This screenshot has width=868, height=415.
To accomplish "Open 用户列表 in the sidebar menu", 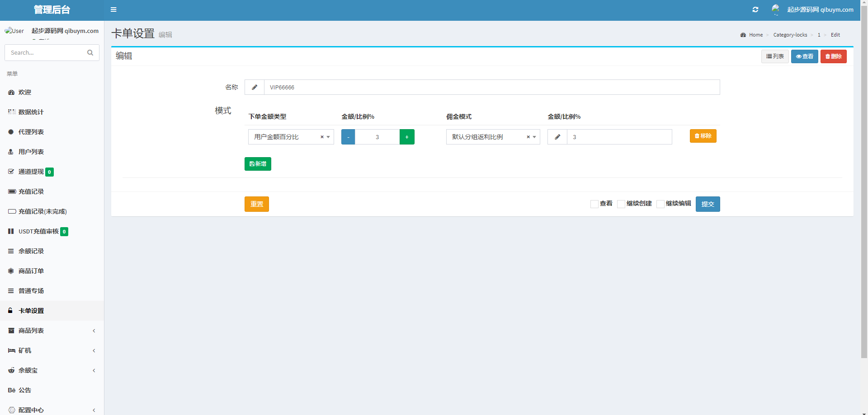I will click(x=31, y=152).
